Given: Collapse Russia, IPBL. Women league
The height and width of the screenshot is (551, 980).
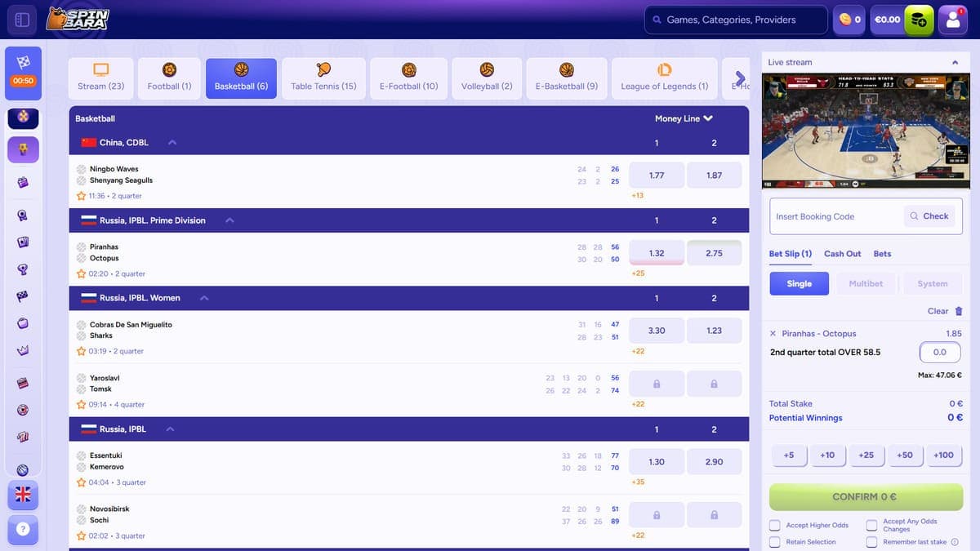Looking at the screenshot, I should coord(204,298).
